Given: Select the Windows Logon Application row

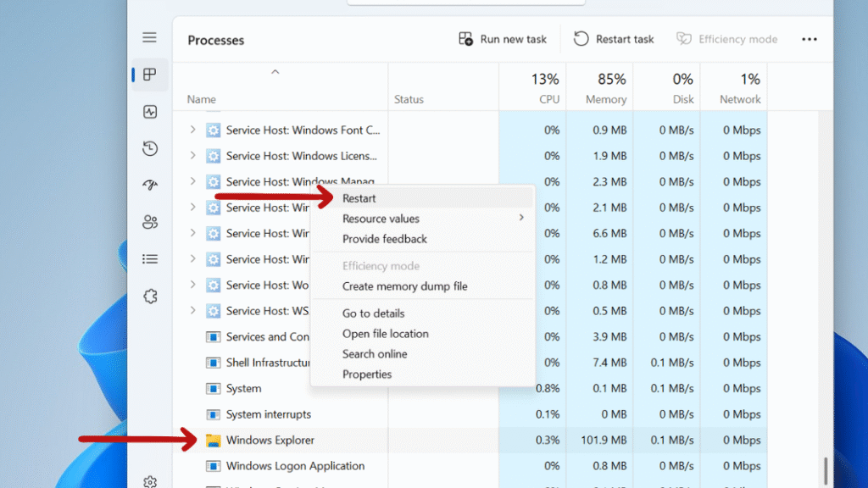Looking at the screenshot, I should tap(470, 466).
